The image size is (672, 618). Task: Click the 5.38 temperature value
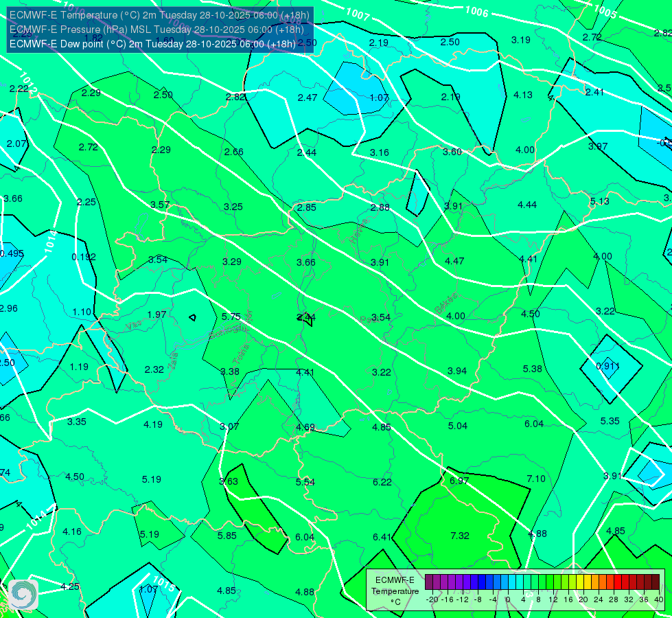click(x=532, y=369)
